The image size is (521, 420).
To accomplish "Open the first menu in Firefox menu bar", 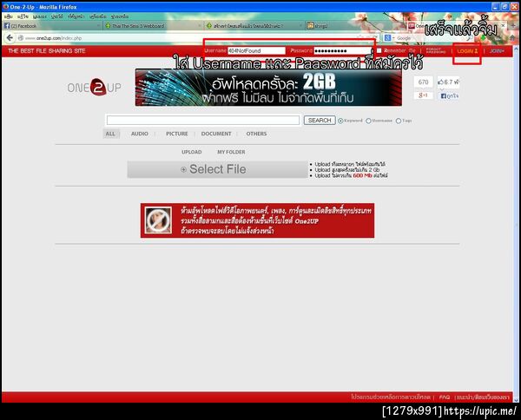I will (x=9, y=16).
